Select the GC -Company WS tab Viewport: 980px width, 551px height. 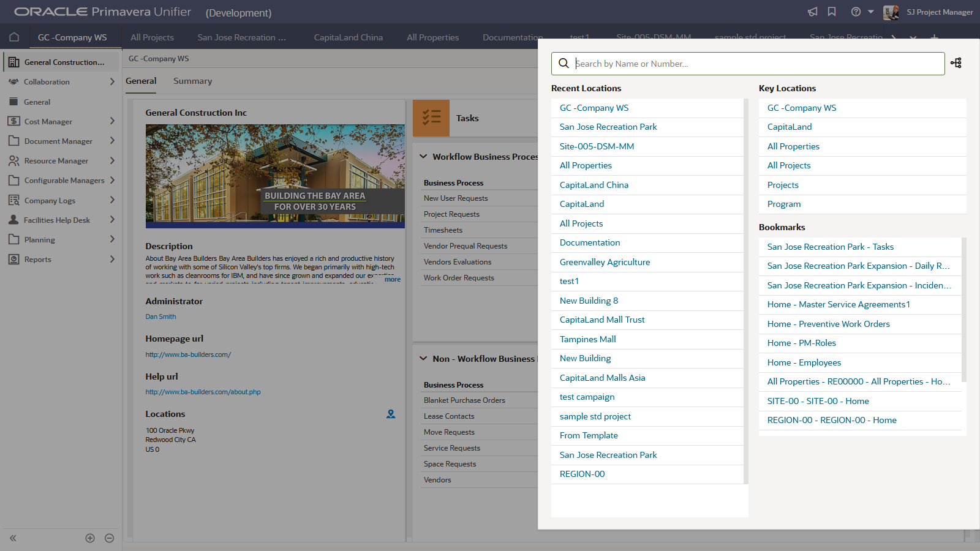coord(72,37)
